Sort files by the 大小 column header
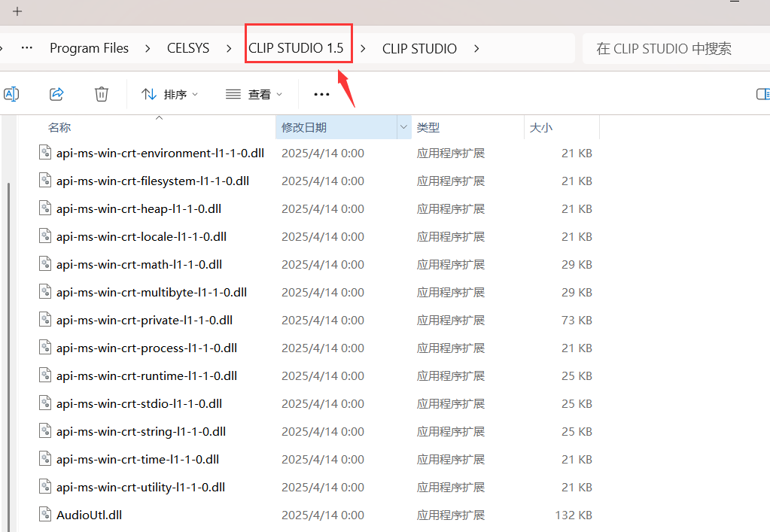Image resolution: width=770 pixels, height=532 pixels. point(541,126)
